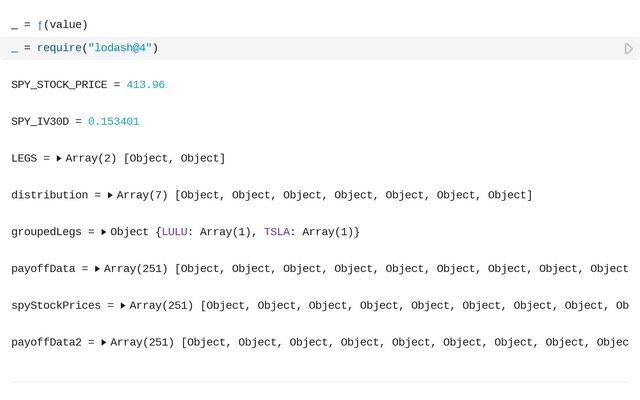Click the 0.153401 SPY_IV30D value

113,121
